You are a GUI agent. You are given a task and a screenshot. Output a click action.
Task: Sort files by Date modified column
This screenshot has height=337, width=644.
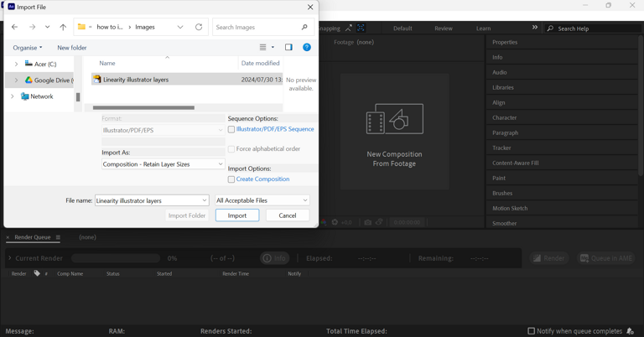(261, 63)
